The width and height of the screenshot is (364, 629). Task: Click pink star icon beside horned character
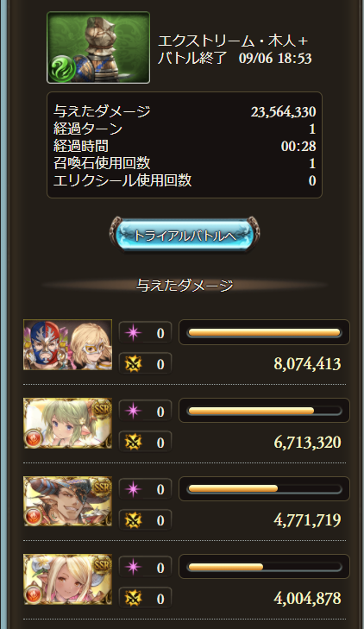[133, 489]
